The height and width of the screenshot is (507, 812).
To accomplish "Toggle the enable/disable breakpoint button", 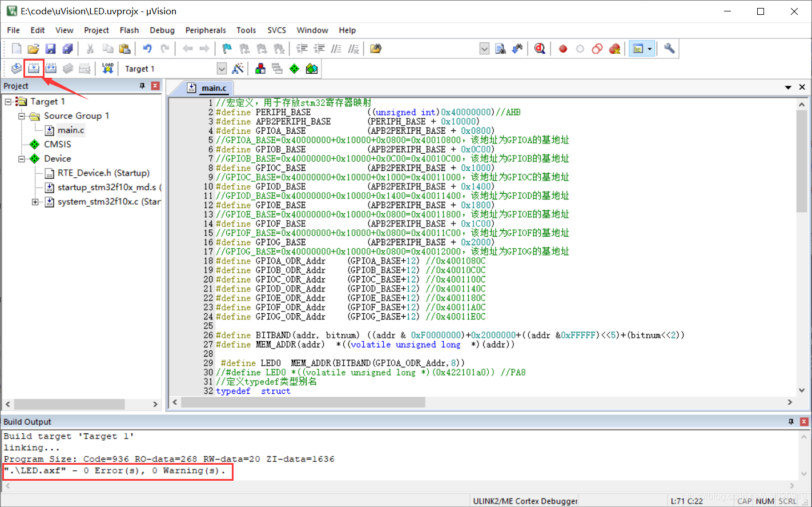I will click(x=580, y=49).
